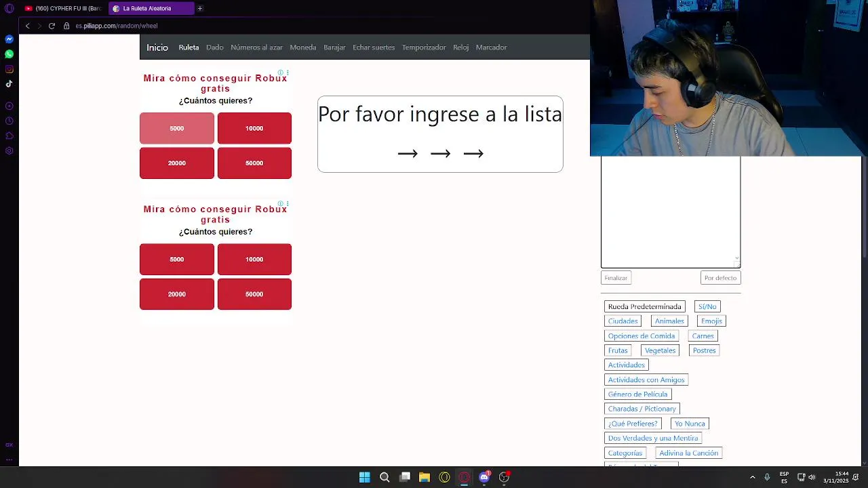Image resolution: width=868 pixels, height=488 pixels.
Task: Click the site lock icon
Action: tap(66, 26)
